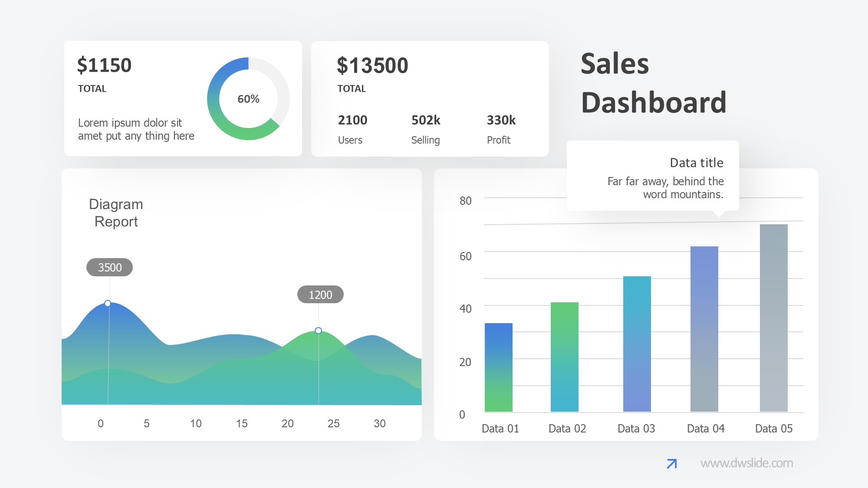
Task: Click the Data title tooltip box
Action: (x=653, y=176)
